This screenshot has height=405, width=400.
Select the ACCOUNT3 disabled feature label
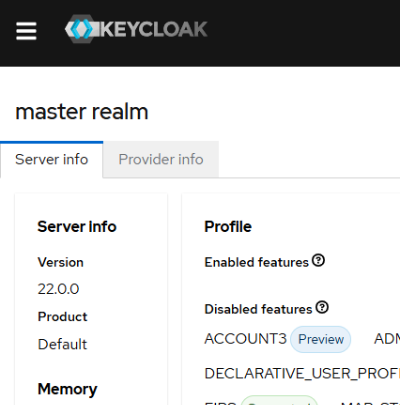point(246,339)
